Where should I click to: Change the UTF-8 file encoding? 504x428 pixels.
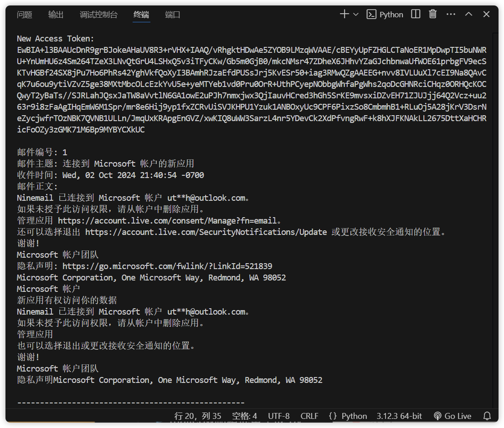pyautogui.click(x=278, y=416)
